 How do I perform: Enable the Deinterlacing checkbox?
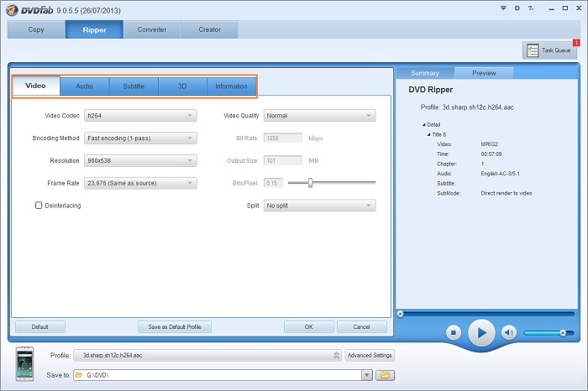(x=39, y=206)
